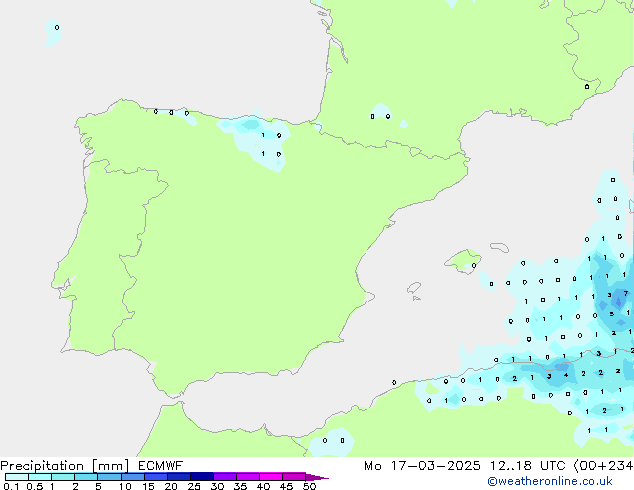Click the '25' legend scale value
The image size is (634, 490).
(x=194, y=486)
